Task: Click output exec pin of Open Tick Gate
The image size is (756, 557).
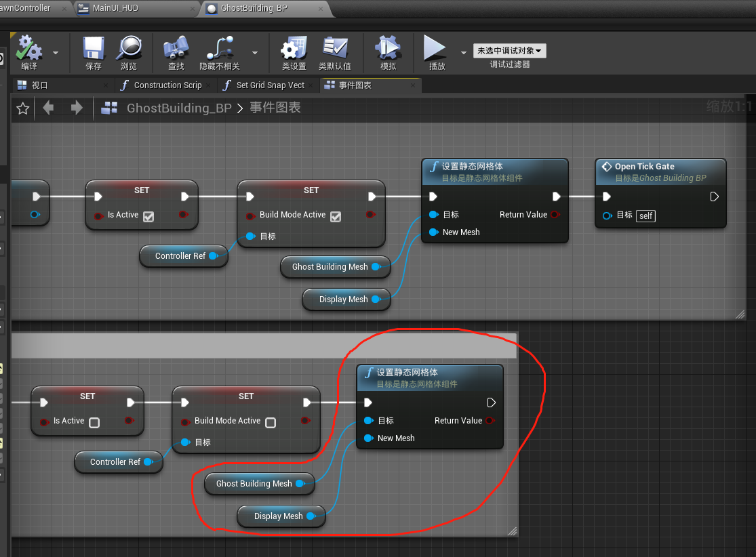Action: (x=714, y=197)
